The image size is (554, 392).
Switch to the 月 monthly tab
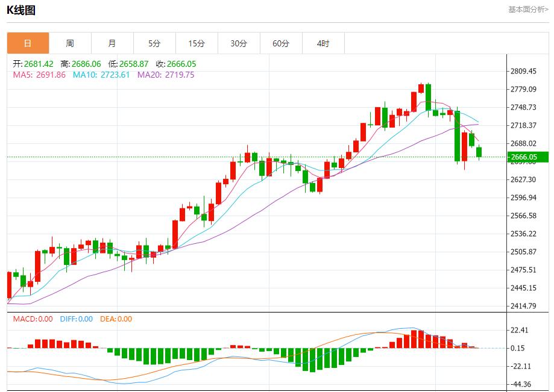112,43
